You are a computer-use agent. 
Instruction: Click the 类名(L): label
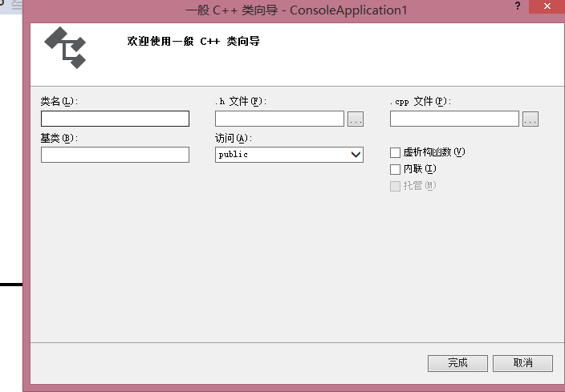tap(59, 102)
